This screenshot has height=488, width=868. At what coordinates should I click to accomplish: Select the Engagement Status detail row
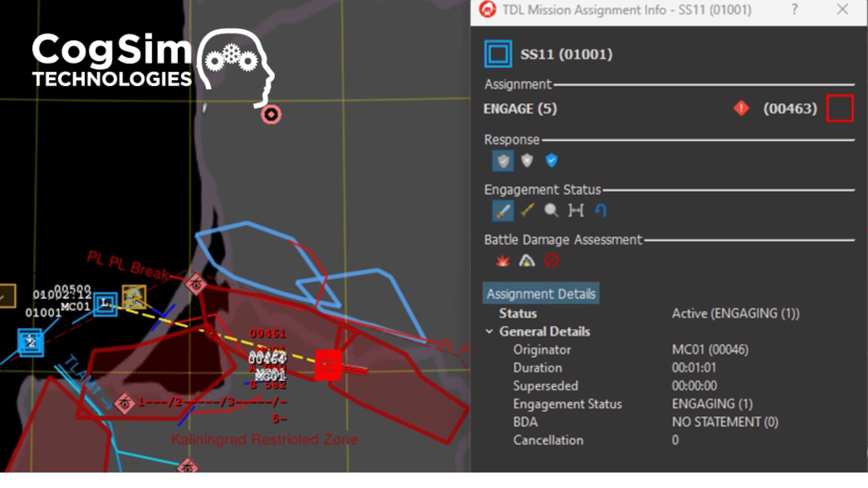tap(669, 404)
